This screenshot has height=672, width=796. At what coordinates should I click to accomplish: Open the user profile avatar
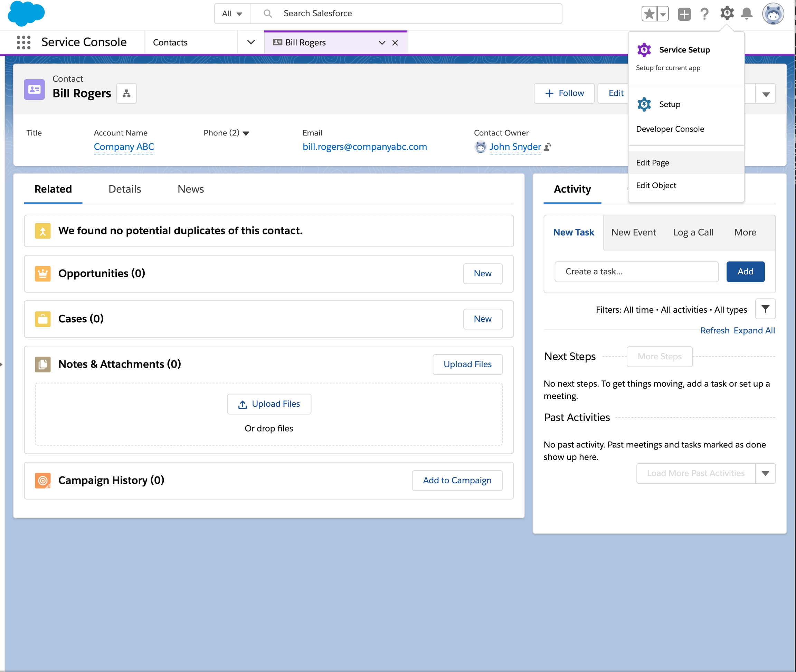point(773,14)
